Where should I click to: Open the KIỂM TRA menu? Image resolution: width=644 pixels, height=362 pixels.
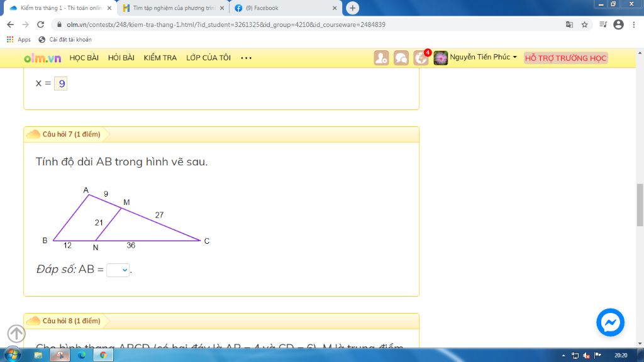pos(160,58)
